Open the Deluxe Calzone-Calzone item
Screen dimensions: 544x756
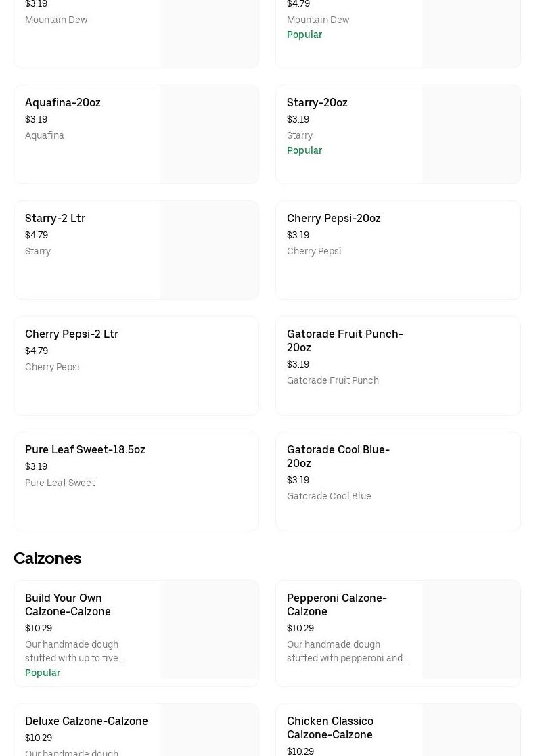tap(87, 721)
